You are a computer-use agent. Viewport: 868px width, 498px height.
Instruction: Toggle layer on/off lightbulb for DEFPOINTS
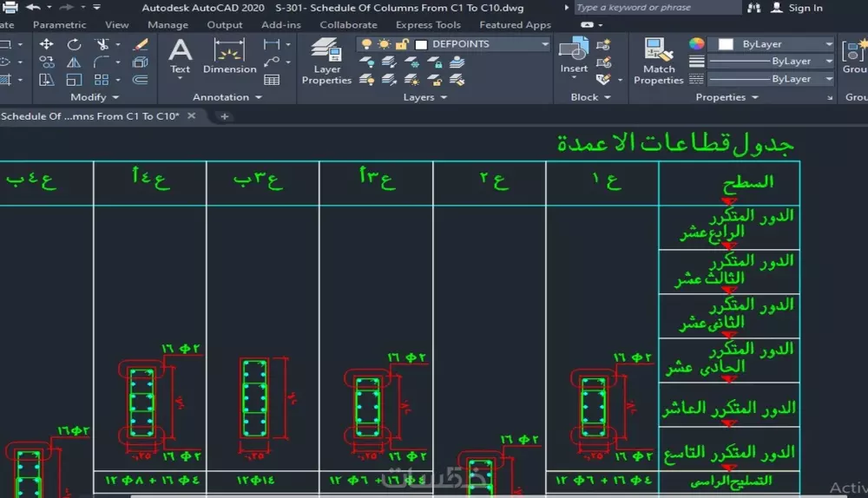[366, 43]
